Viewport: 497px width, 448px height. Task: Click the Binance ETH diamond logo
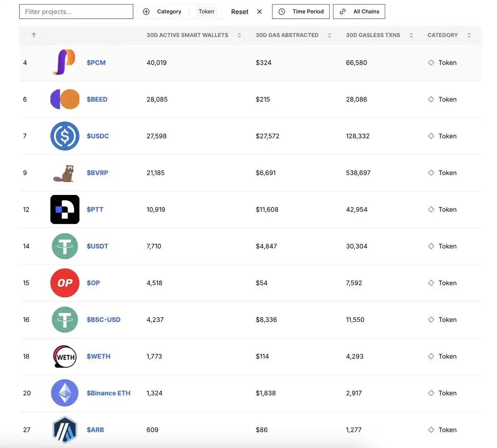65,393
